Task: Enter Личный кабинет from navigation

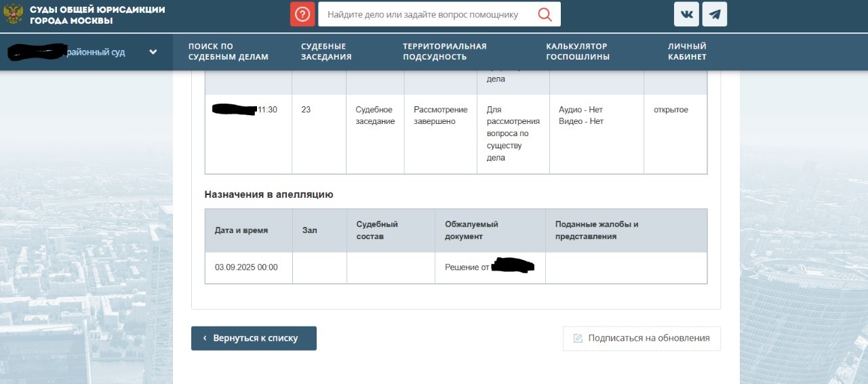Action: (687, 51)
